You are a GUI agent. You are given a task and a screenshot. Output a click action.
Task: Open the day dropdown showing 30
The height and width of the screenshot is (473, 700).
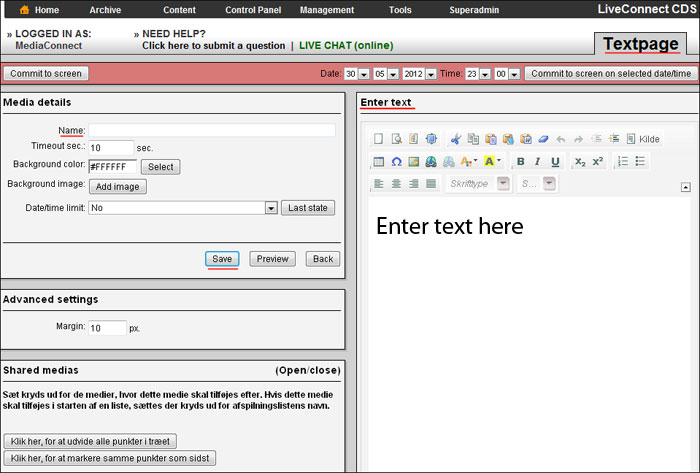pos(357,74)
